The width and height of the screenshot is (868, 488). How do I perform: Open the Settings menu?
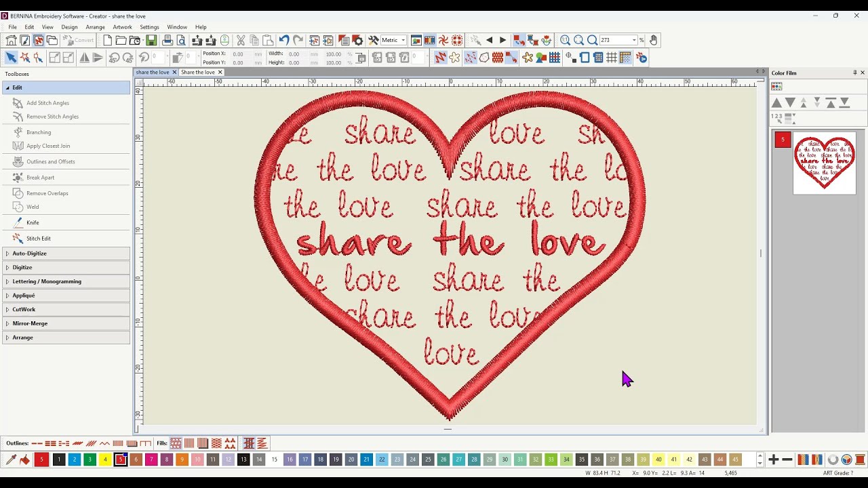(149, 27)
